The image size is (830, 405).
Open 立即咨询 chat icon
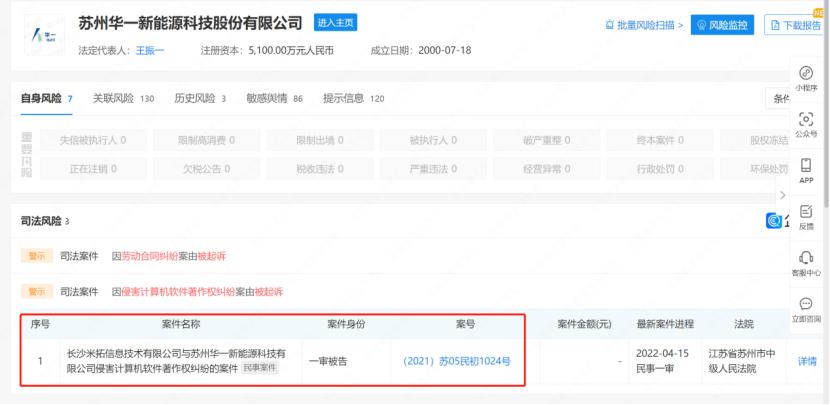[x=806, y=309]
